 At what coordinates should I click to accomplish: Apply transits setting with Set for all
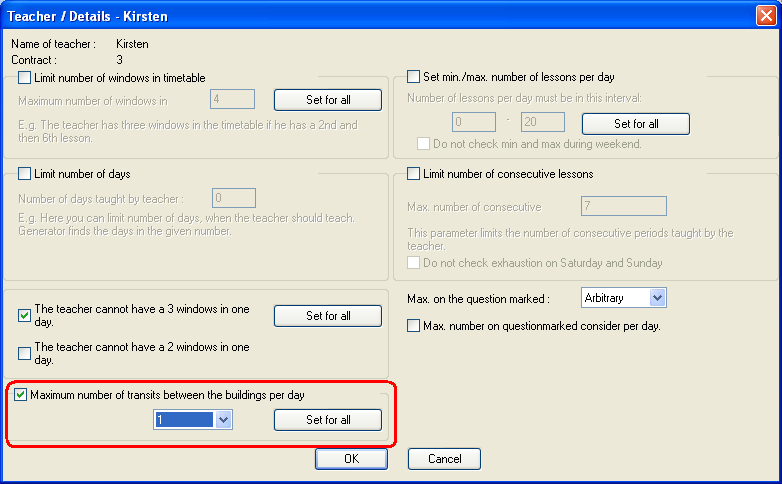coord(328,420)
